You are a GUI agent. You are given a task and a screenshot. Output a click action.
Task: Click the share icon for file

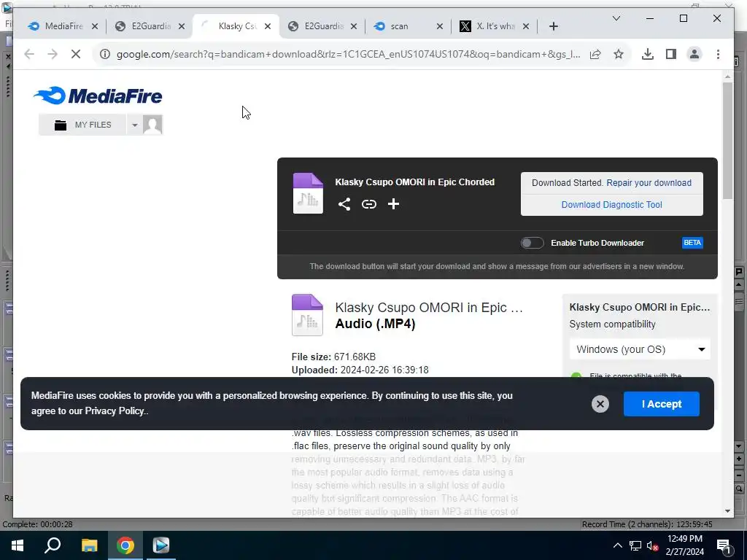point(344,204)
